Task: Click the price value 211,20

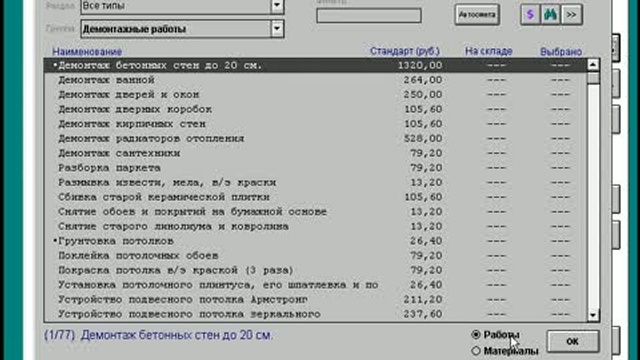Action: coord(423,300)
